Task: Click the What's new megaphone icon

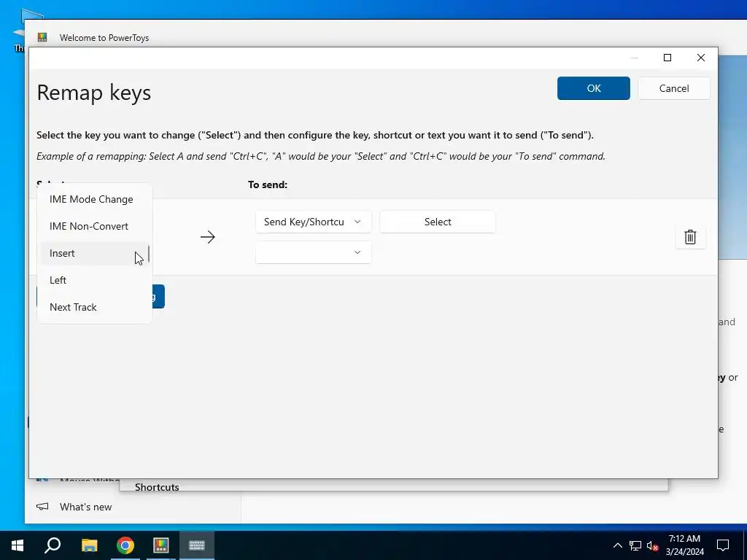Action: 42,507
